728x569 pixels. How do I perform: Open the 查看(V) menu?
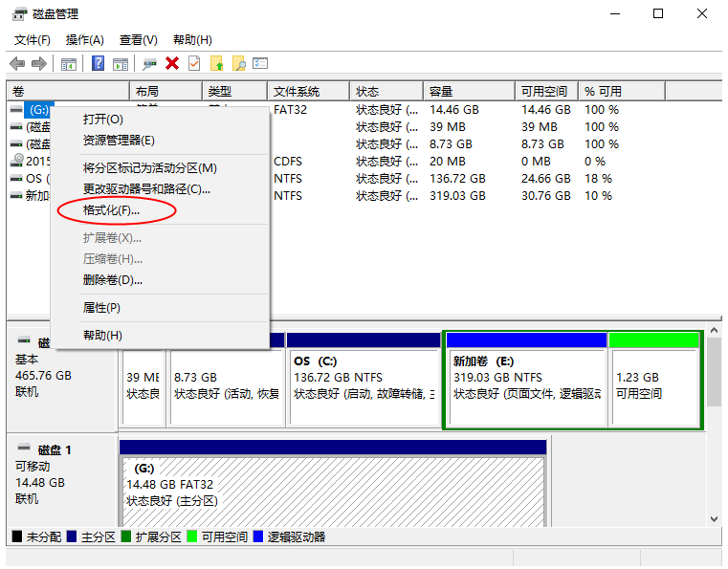click(x=138, y=40)
